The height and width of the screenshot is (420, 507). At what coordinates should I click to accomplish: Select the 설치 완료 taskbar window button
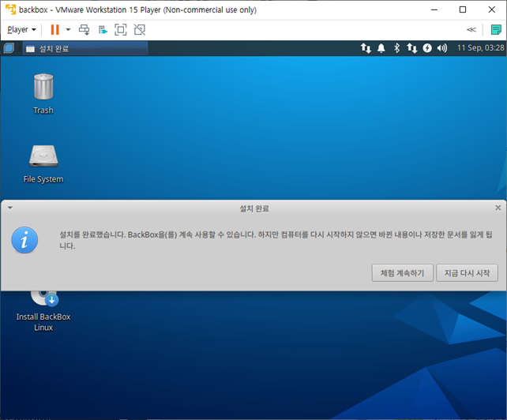click(x=85, y=48)
